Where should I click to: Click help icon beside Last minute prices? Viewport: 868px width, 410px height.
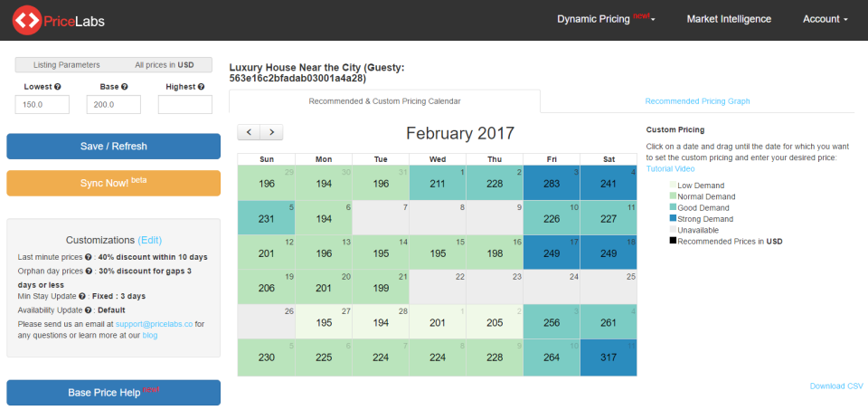coord(90,258)
